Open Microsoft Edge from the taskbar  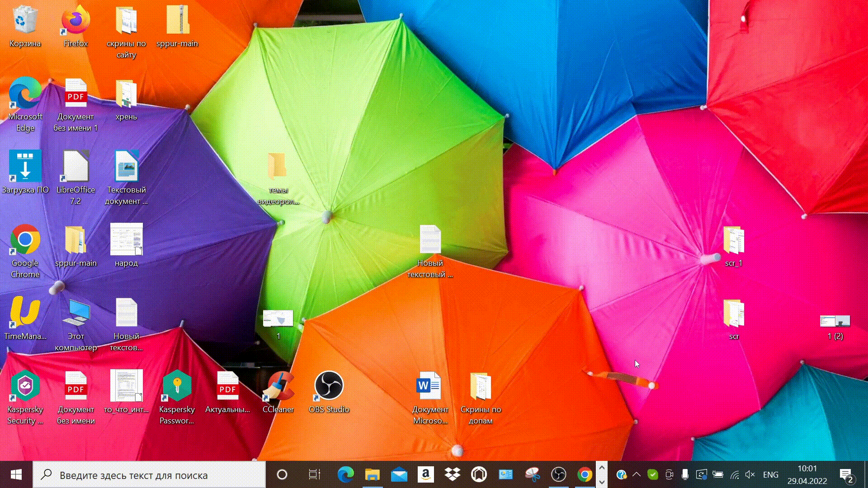coord(346,474)
